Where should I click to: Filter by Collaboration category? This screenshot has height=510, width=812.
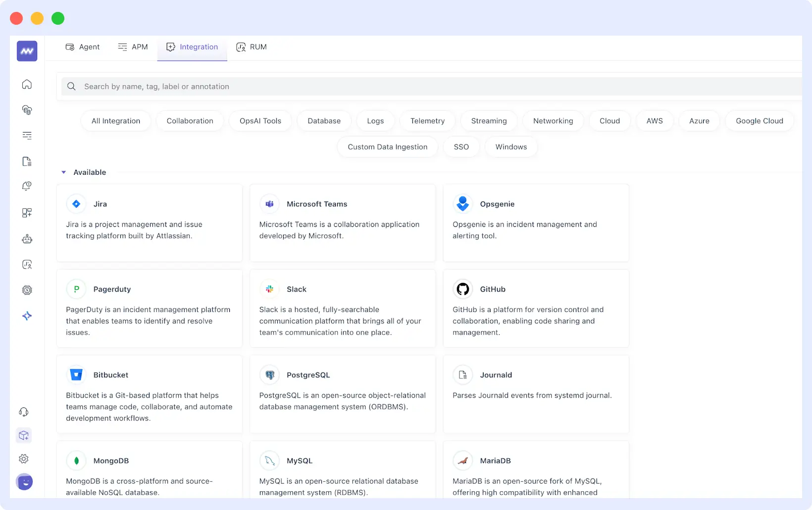point(190,121)
